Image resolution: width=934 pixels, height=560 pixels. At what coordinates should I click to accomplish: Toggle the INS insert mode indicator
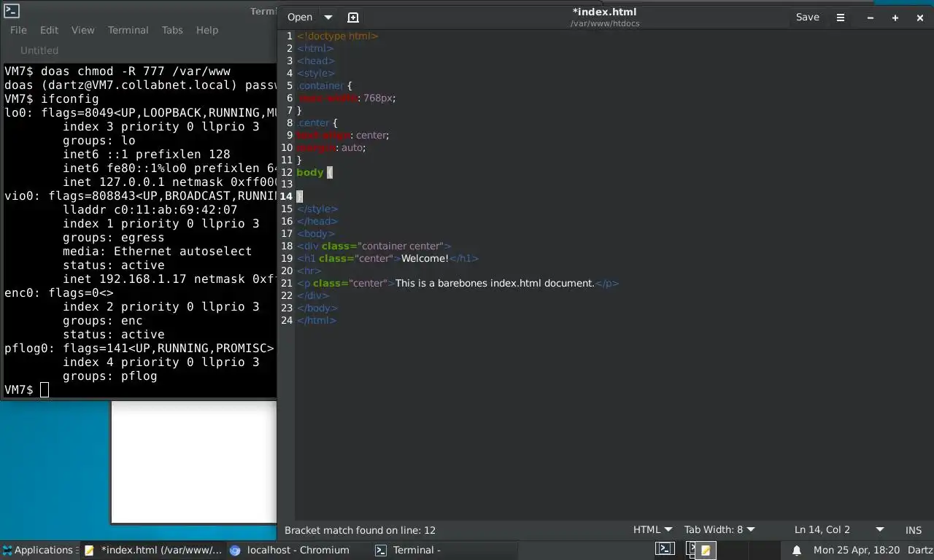pyautogui.click(x=914, y=530)
